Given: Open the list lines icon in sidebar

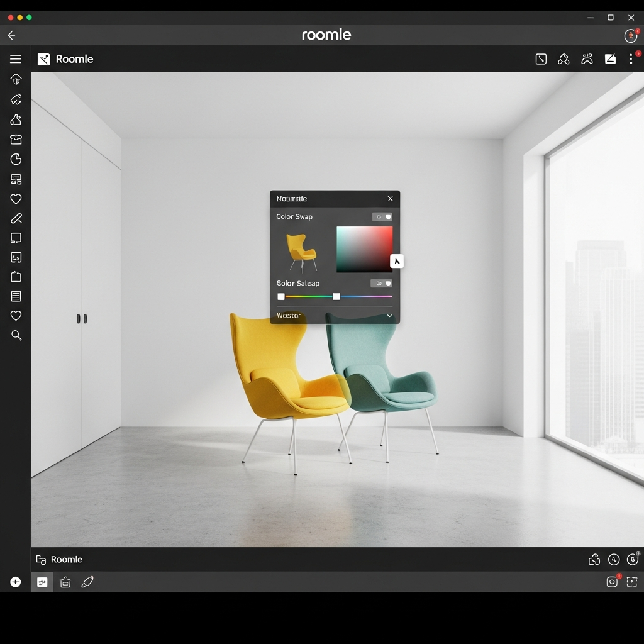Looking at the screenshot, I should click(16, 296).
